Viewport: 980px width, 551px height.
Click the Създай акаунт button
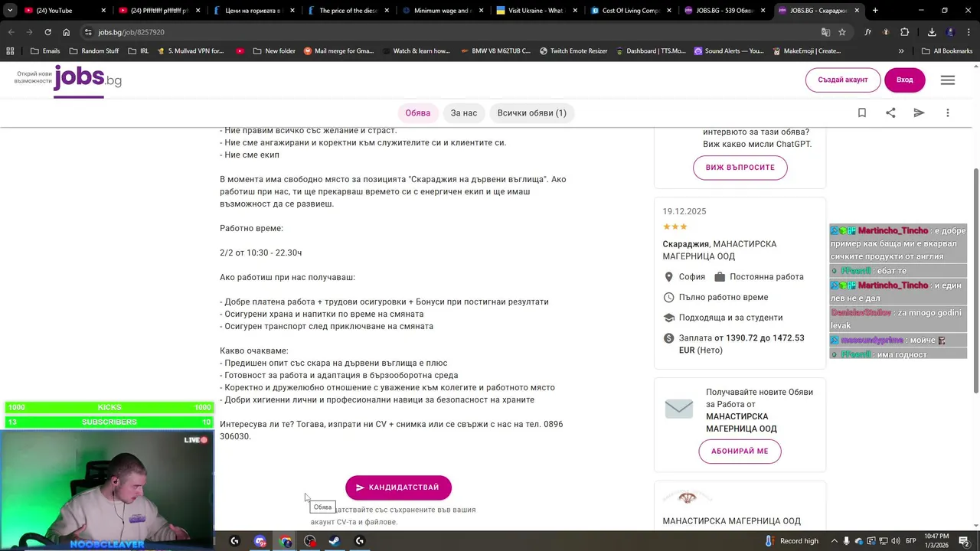(x=843, y=80)
